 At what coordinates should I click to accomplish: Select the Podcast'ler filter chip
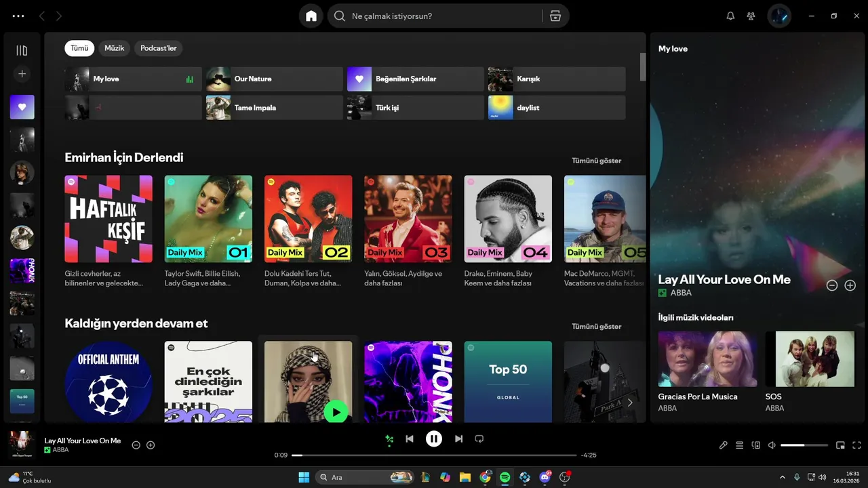point(159,48)
